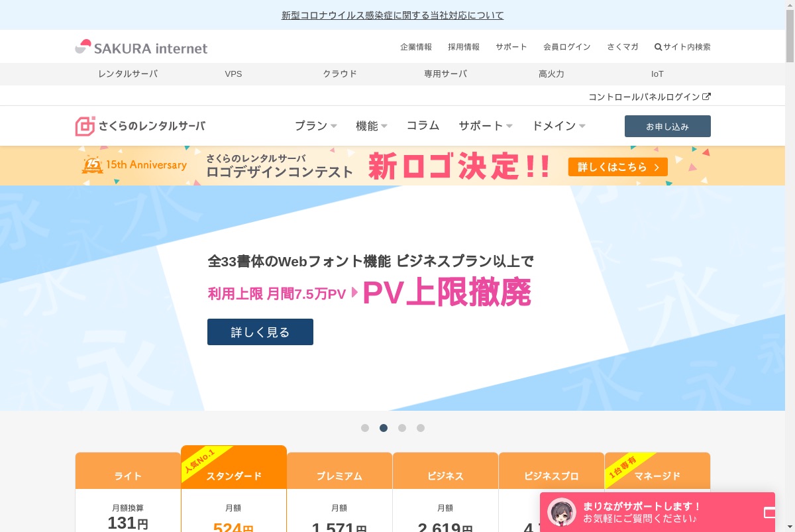The image size is (795, 532).
Task: Open site search via magnifier icon
Action: (x=658, y=47)
